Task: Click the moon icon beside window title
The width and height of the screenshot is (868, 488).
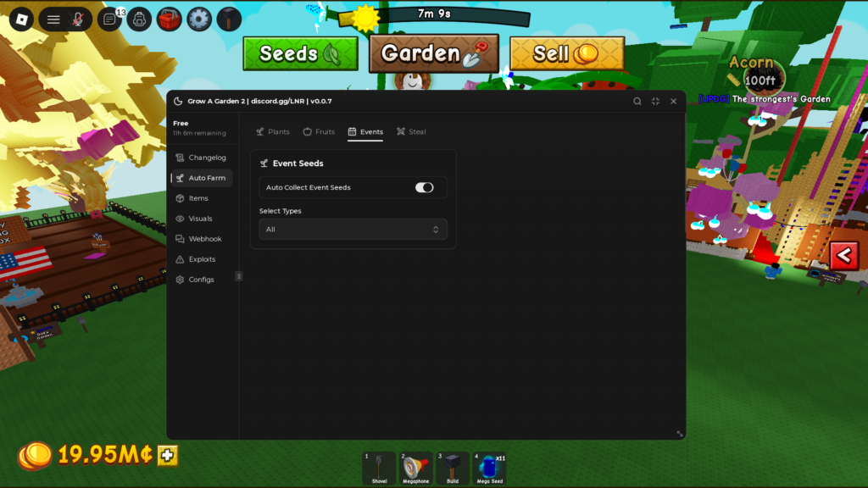Action: (x=178, y=102)
